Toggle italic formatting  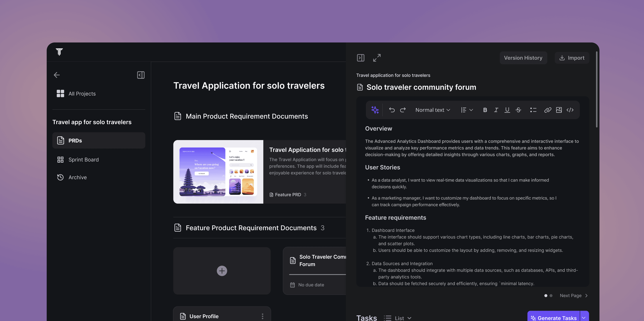tap(496, 110)
